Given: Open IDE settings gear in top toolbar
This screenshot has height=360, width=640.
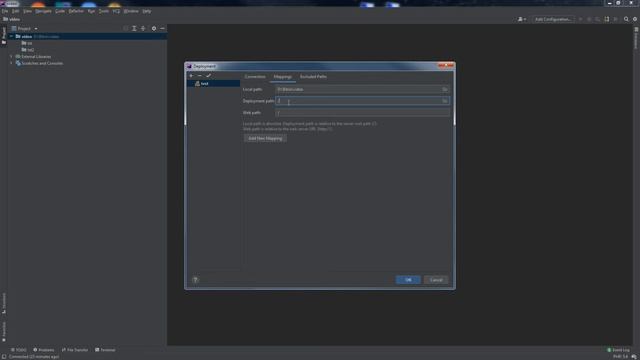Looking at the screenshot, I should pyautogui.click(x=635, y=19).
